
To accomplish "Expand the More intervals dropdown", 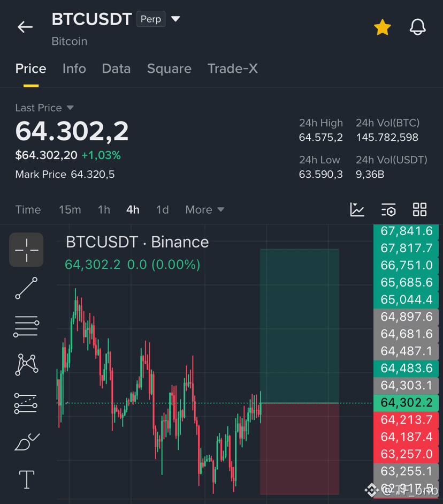I will coord(204,209).
